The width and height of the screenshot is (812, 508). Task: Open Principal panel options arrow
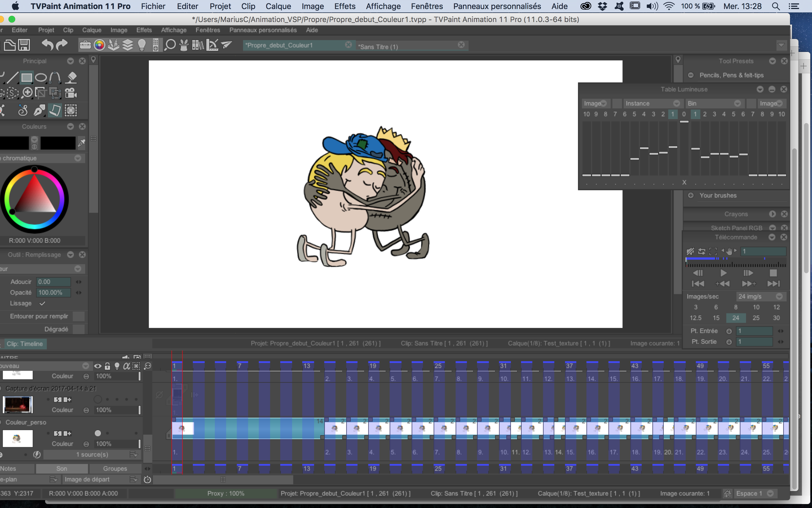click(70, 61)
